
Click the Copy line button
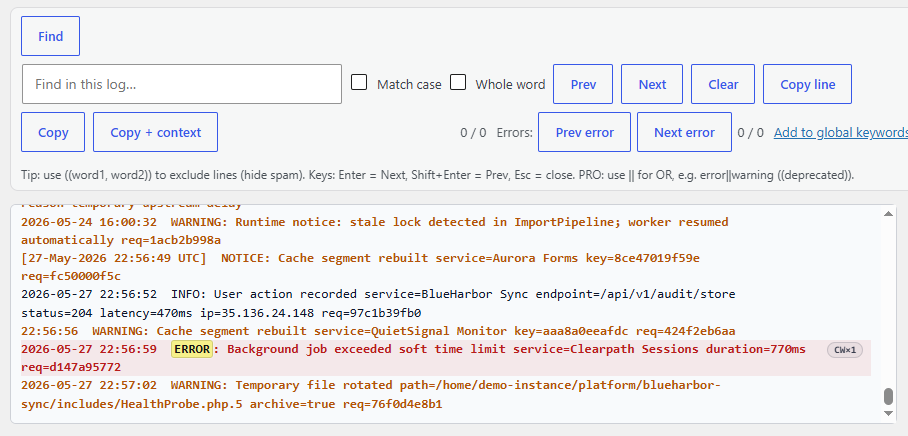[x=807, y=84]
